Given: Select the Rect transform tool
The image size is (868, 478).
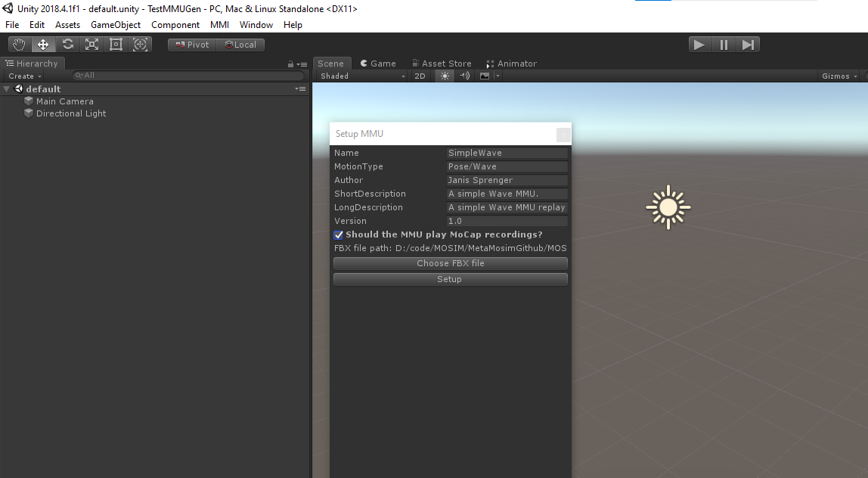Looking at the screenshot, I should tap(116, 45).
